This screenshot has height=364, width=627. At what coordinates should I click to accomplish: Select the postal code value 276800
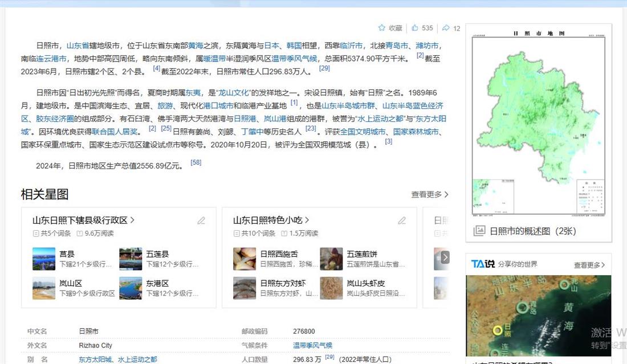(304, 331)
